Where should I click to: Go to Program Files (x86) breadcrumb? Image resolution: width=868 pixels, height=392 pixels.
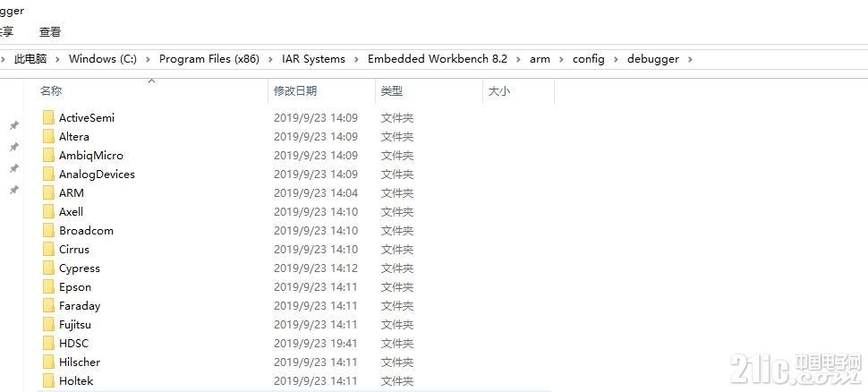click(209, 59)
